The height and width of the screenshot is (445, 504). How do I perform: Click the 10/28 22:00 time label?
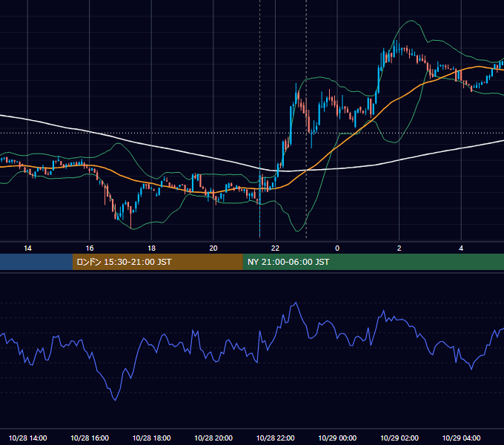(x=275, y=438)
